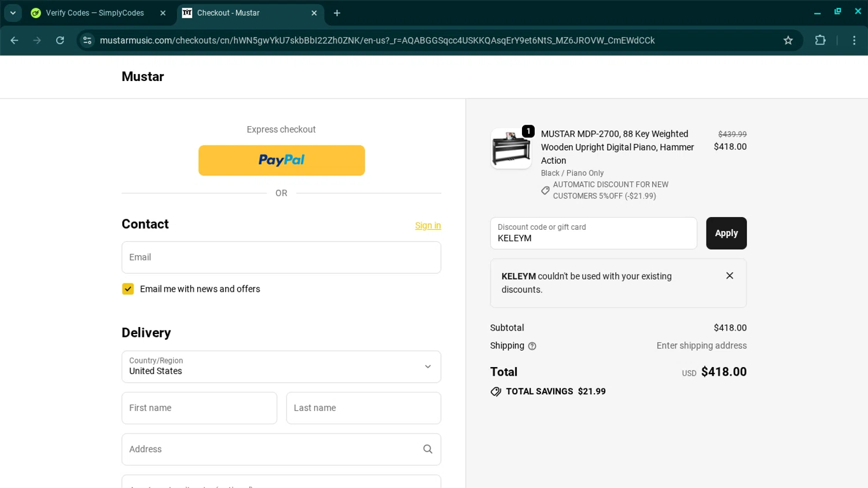Close the Checkout - Mustar tab

(x=314, y=13)
